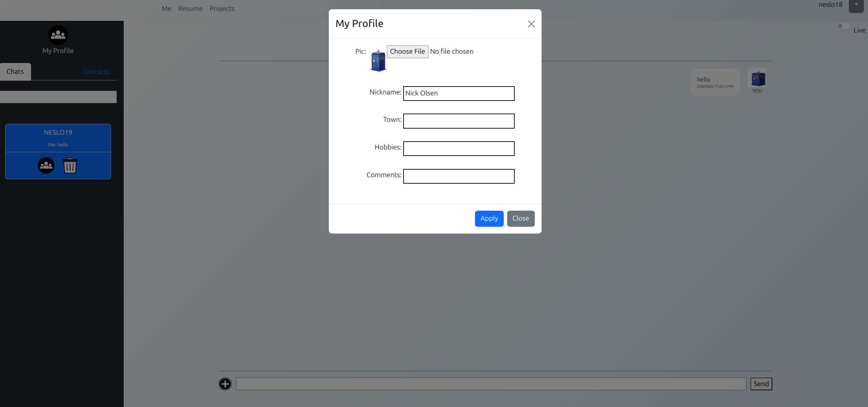Image resolution: width=868 pixels, height=407 pixels.
Task: Toggle the Live switch
Action: coord(843,26)
